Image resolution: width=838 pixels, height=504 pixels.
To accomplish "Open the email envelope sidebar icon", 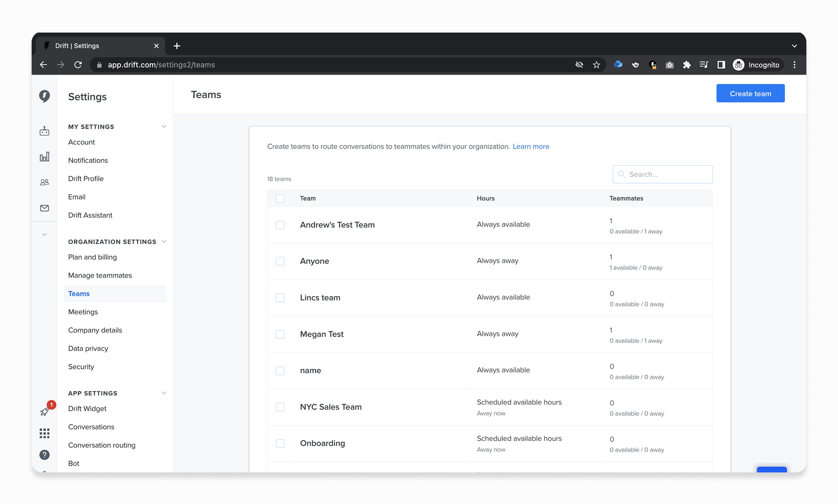I will click(44, 208).
